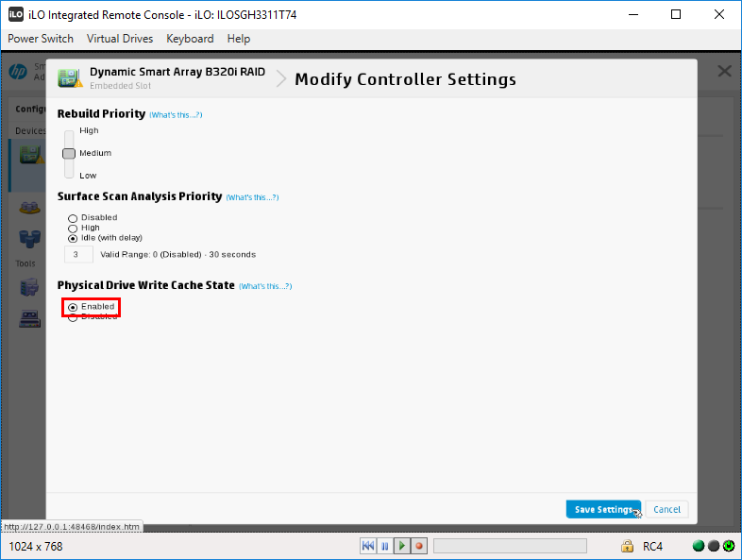Image resolution: width=742 pixels, height=560 pixels.
Task: Click the red record button
Action: [x=419, y=546]
